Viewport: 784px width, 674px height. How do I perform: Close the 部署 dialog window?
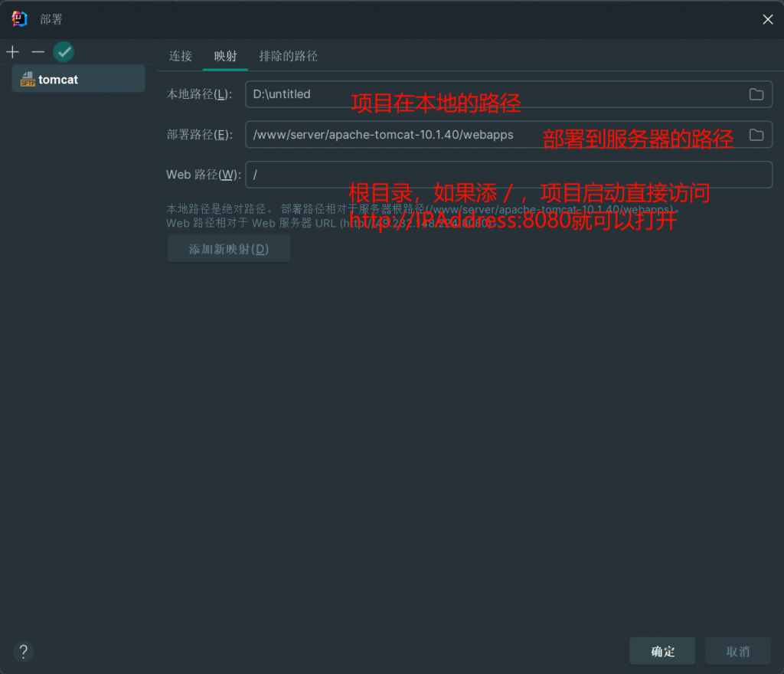point(767,19)
